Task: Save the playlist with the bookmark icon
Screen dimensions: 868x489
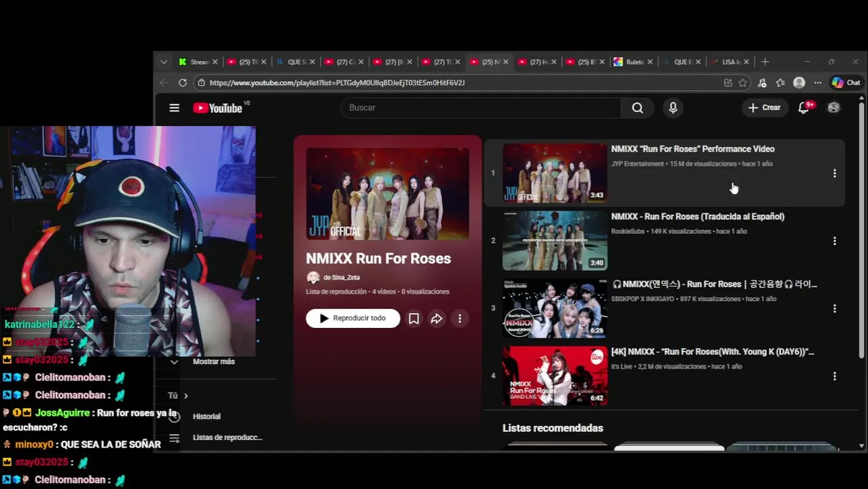Action: pos(414,319)
